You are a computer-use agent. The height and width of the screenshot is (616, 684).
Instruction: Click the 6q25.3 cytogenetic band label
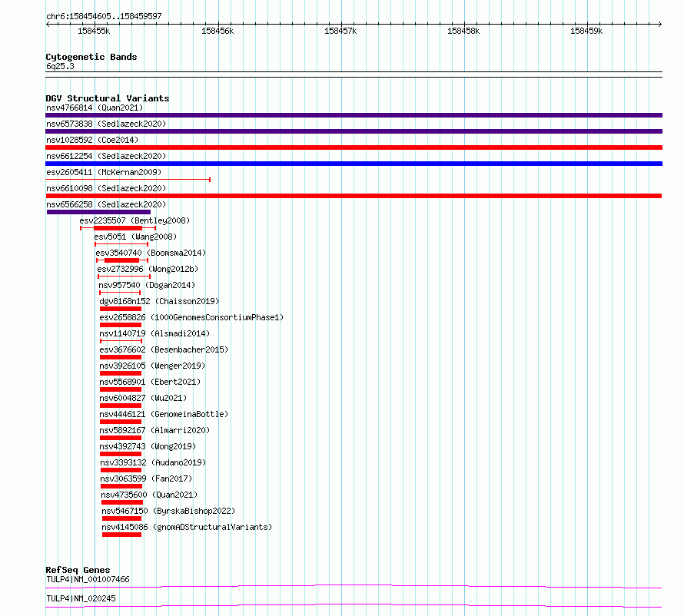[x=60, y=66]
